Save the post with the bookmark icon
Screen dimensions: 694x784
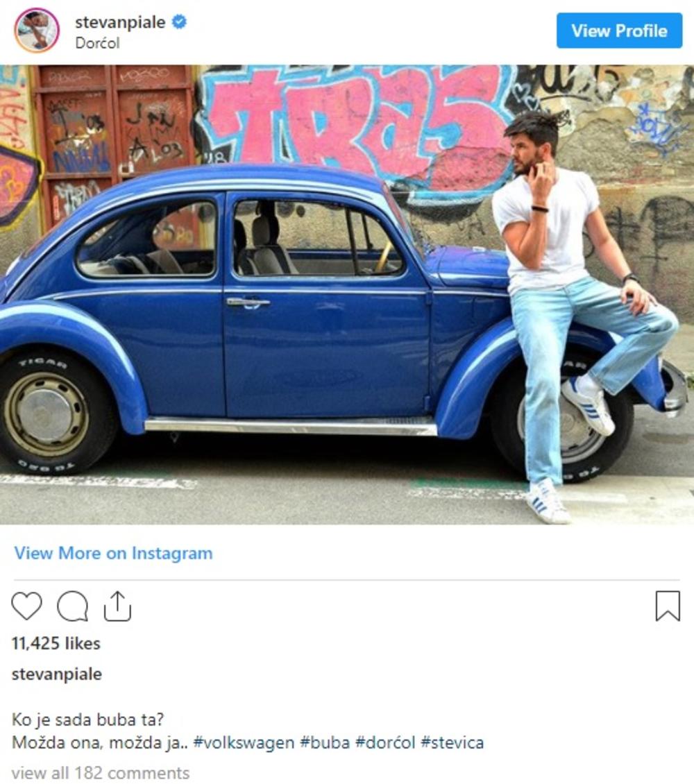tap(668, 606)
